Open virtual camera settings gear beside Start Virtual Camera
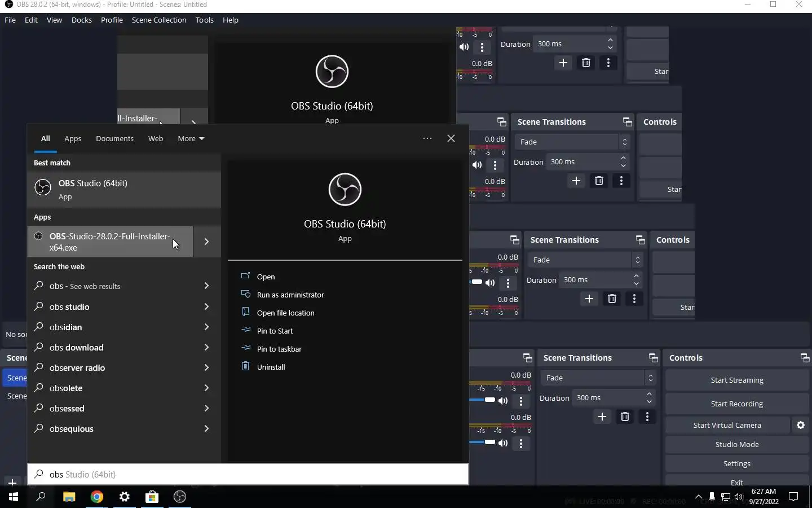This screenshot has height=508, width=812. (801, 425)
